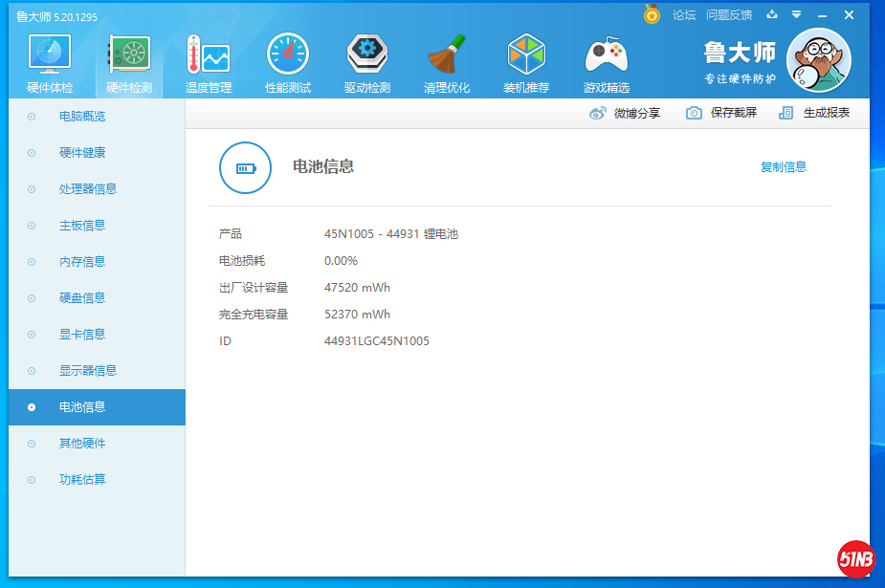Viewport: 885px width, 588px height.
Task: Select 显卡信息 in the sidebar
Action: tap(82, 335)
